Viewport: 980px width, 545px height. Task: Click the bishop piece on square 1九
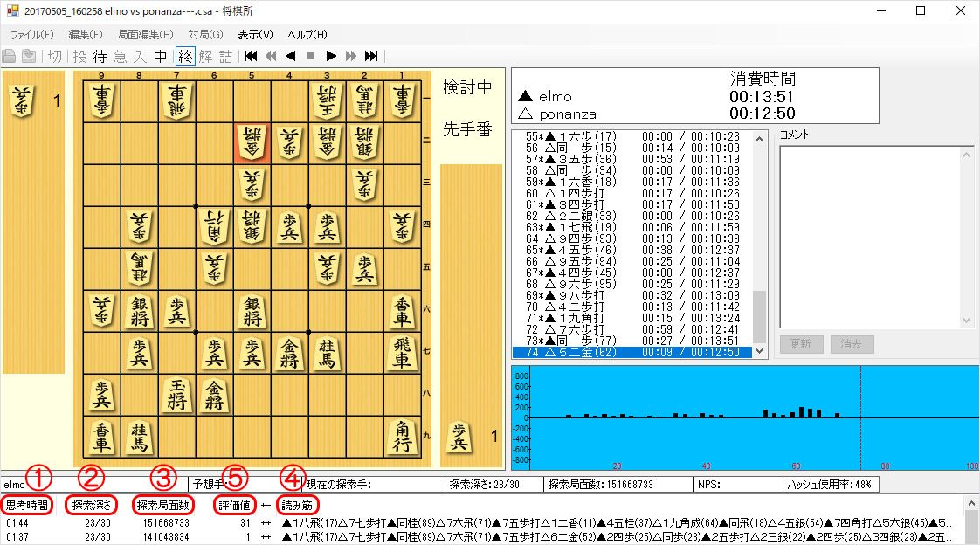(x=402, y=437)
